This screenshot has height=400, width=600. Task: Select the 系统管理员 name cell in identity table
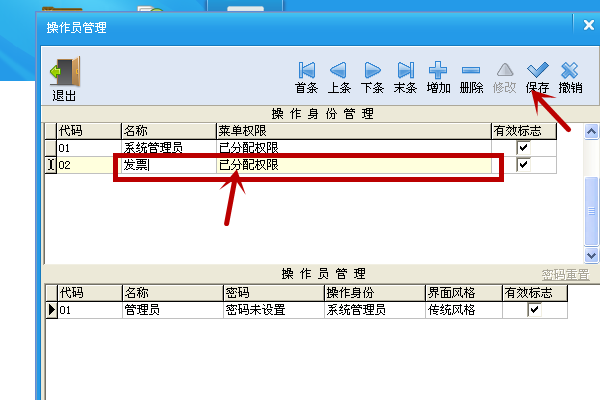click(169, 148)
